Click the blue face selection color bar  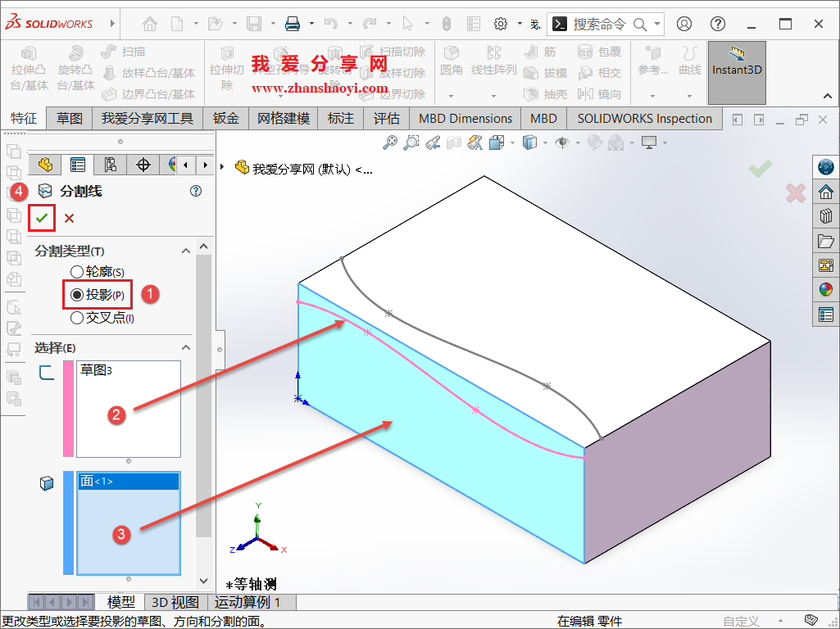(68, 523)
